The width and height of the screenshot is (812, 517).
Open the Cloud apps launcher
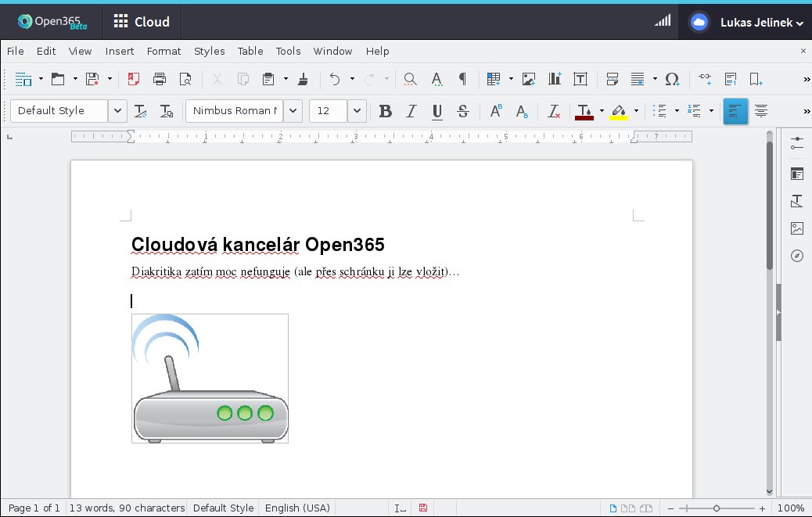142,22
